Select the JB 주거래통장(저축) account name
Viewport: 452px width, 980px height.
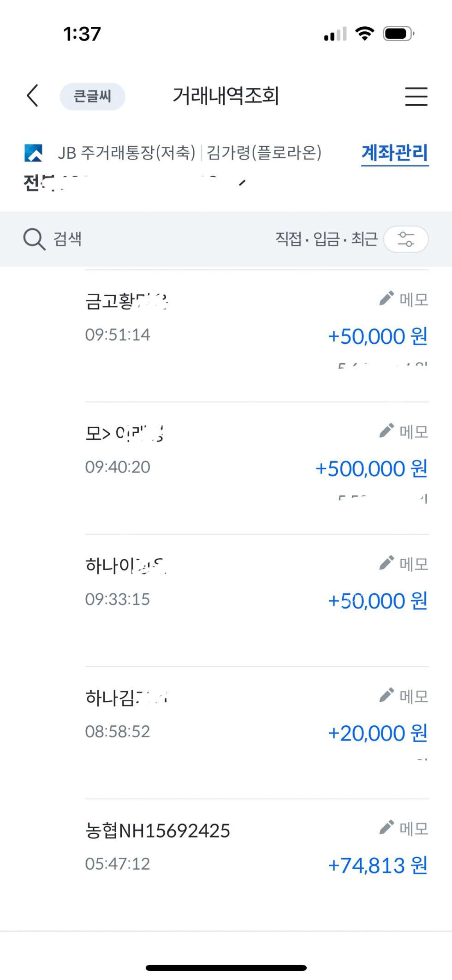click(127, 153)
